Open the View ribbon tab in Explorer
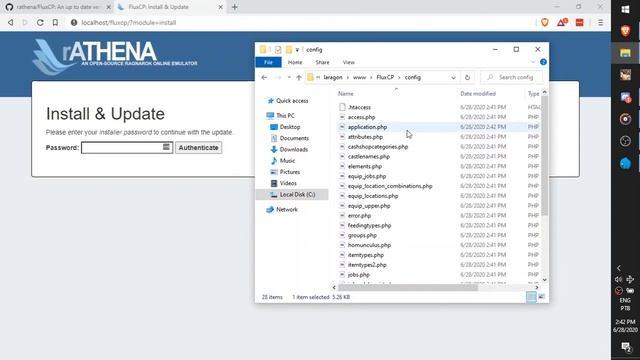Image resolution: width=640 pixels, height=360 pixels. coord(349,62)
